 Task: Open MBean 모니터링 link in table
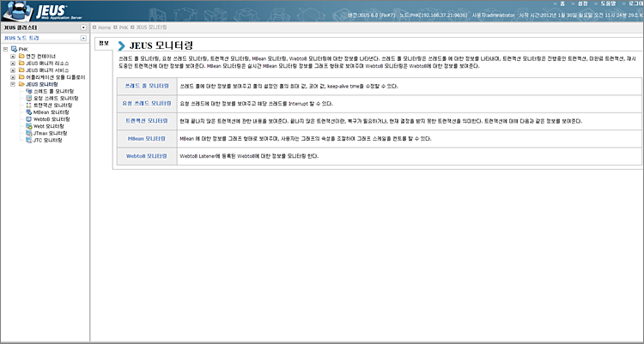coord(147,139)
